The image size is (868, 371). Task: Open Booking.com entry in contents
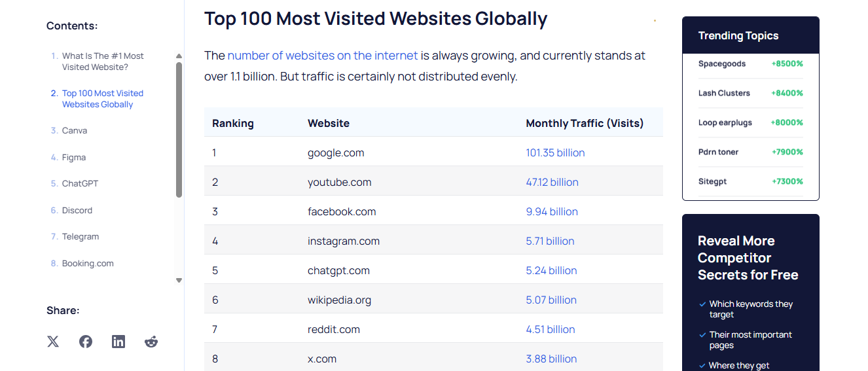tap(88, 264)
